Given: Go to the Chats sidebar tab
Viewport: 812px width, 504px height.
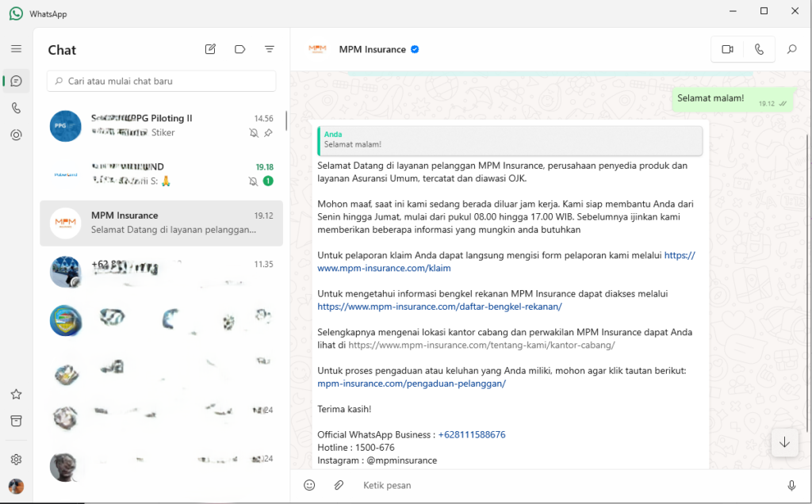Looking at the screenshot, I should (16, 82).
